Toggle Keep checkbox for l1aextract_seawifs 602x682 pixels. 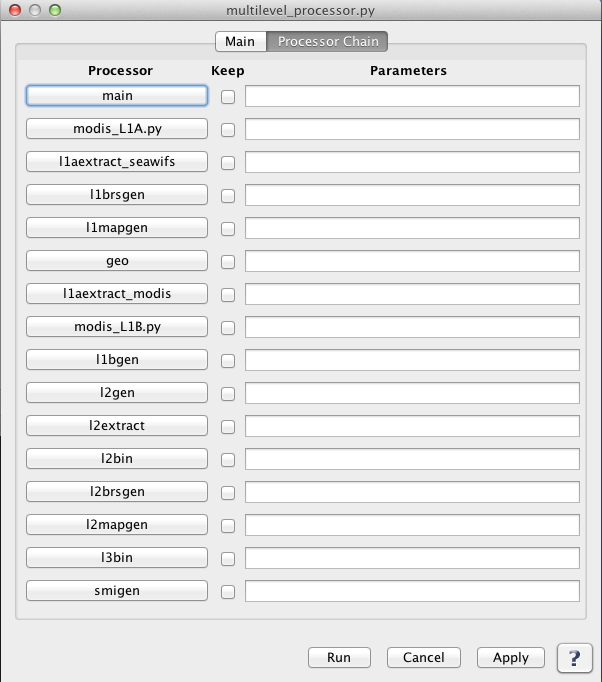[x=228, y=163]
